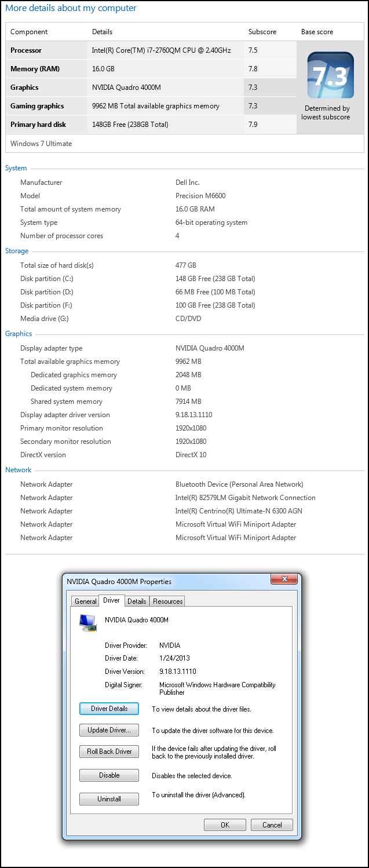Click the display adapter icon in Properties dialog
Image resolution: width=369 pixels, height=868 pixels.
tap(88, 623)
